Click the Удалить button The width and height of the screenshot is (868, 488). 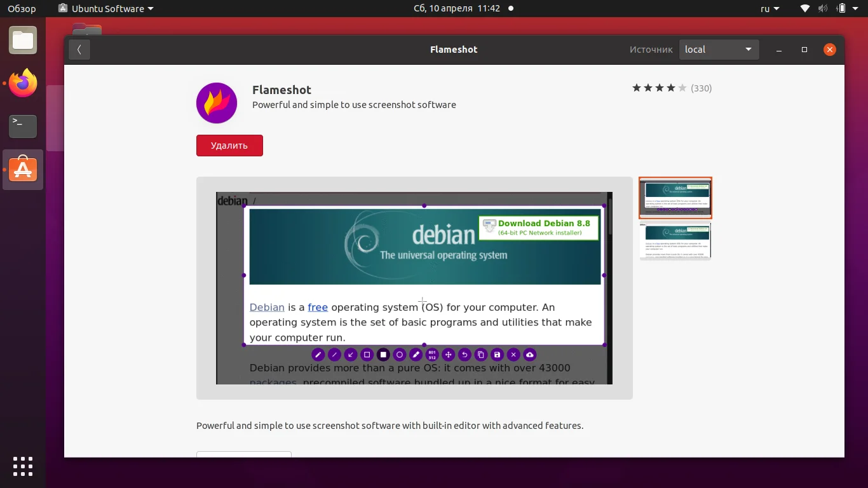tap(229, 146)
